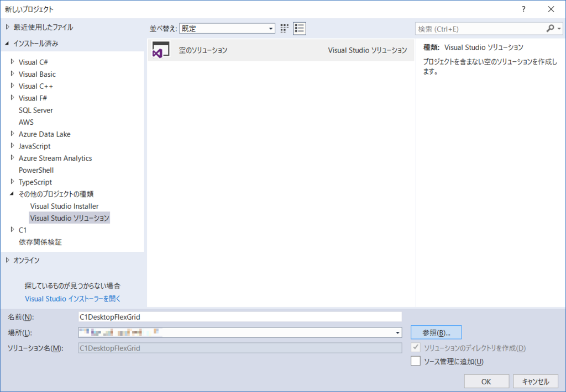Viewport: 566px width, 392px height.
Task: Open the sort order dropdown showing 既定
Action: click(227, 29)
